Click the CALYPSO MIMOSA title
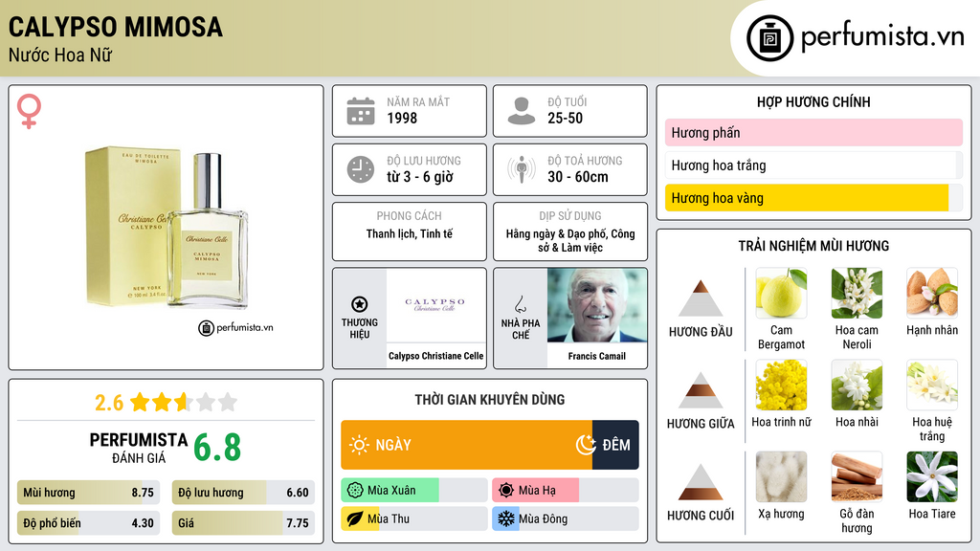980x551 pixels. [x=116, y=27]
